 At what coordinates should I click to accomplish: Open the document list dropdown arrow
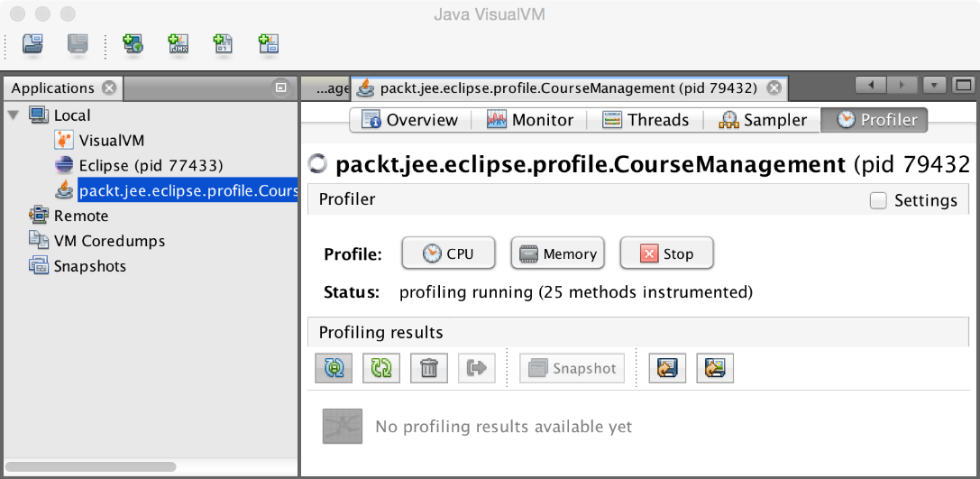coord(935,85)
